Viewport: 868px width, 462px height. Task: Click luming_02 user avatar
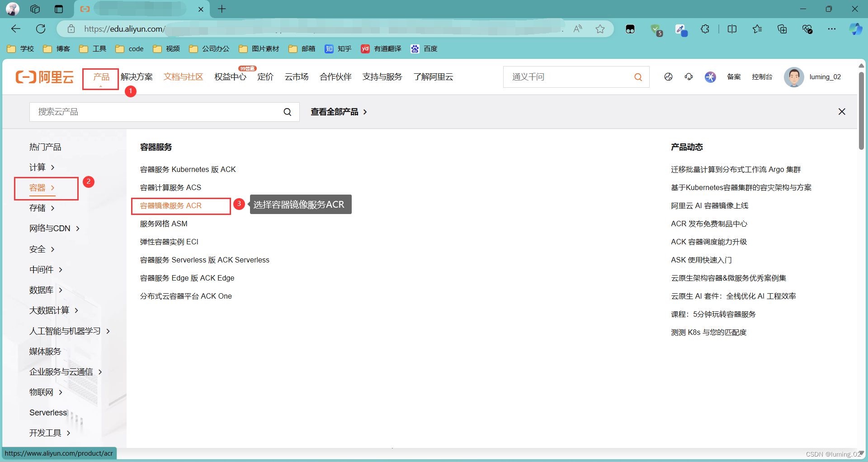pyautogui.click(x=794, y=77)
